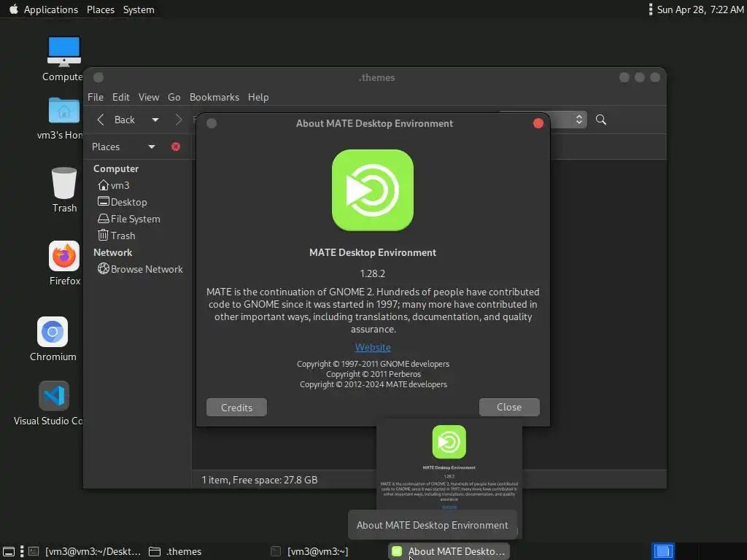Click the date and time clock
Screen dimensions: 747x560
700,9
